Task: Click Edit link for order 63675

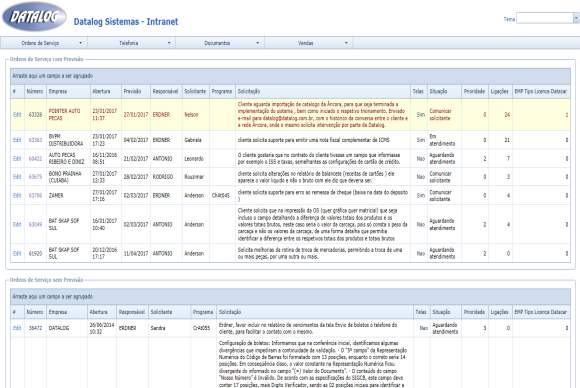Action: (x=17, y=177)
